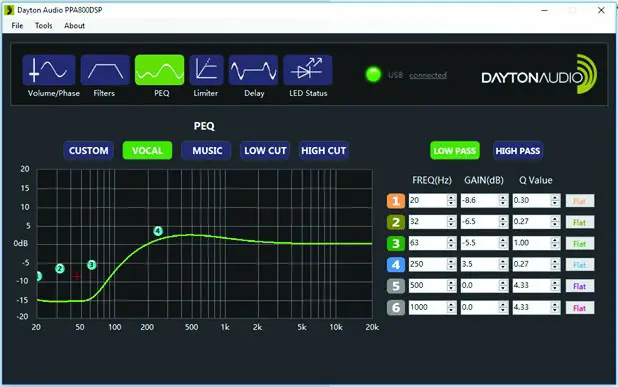Viewport: 618px width, 387px height.
Task: Select the HIGH CUT preset
Action: (324, 151)
